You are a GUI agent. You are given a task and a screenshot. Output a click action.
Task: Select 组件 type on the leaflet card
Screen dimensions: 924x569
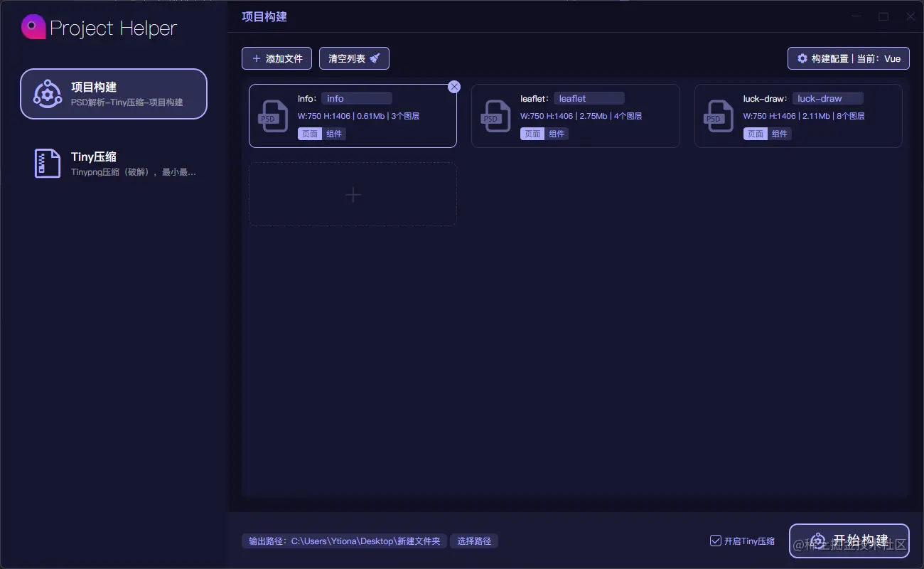coord(557,134)
